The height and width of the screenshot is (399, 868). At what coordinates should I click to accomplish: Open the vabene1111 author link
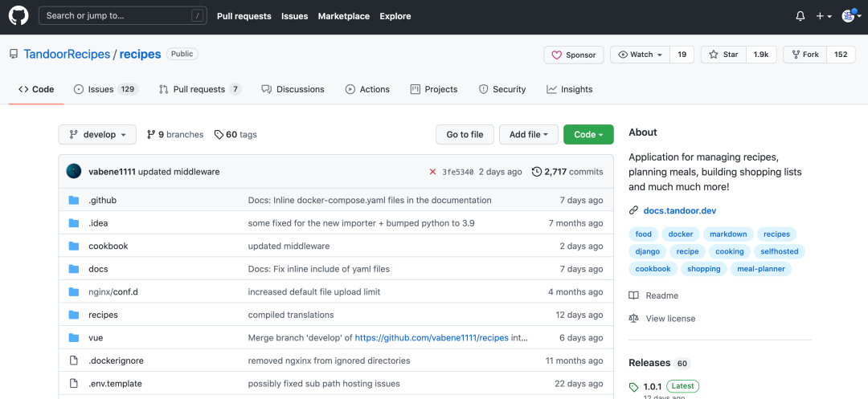(x=112, y=172)
